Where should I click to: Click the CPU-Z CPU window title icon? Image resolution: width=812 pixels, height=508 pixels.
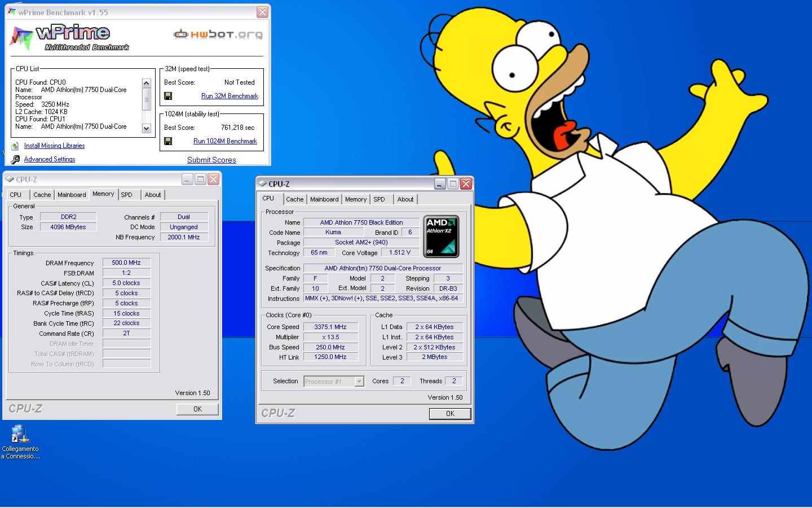(x=262, y=184)
